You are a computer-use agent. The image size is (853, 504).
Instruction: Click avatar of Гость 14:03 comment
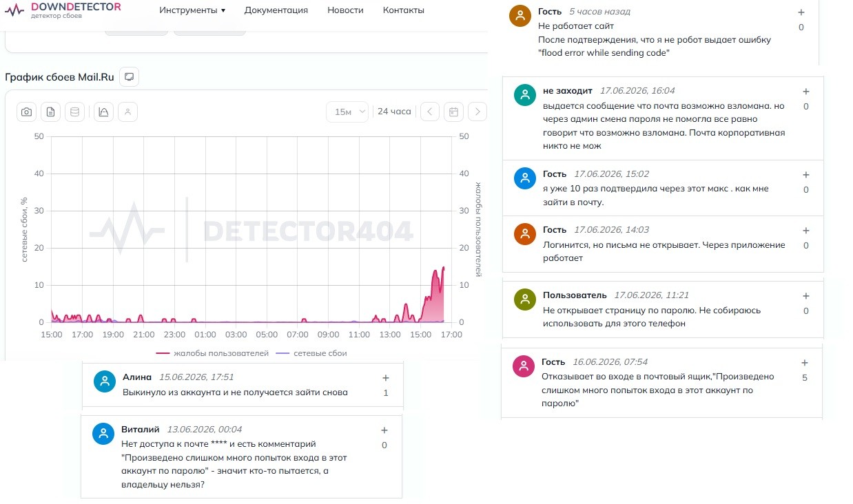[525, 234]
